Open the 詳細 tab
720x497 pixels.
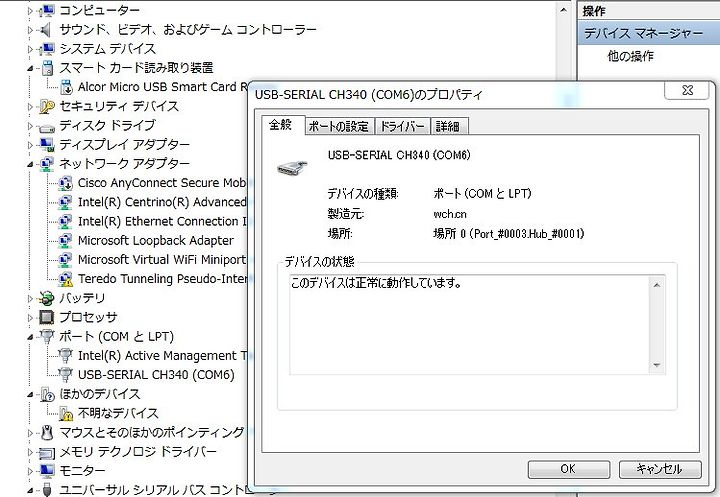(x=449, y=126)
